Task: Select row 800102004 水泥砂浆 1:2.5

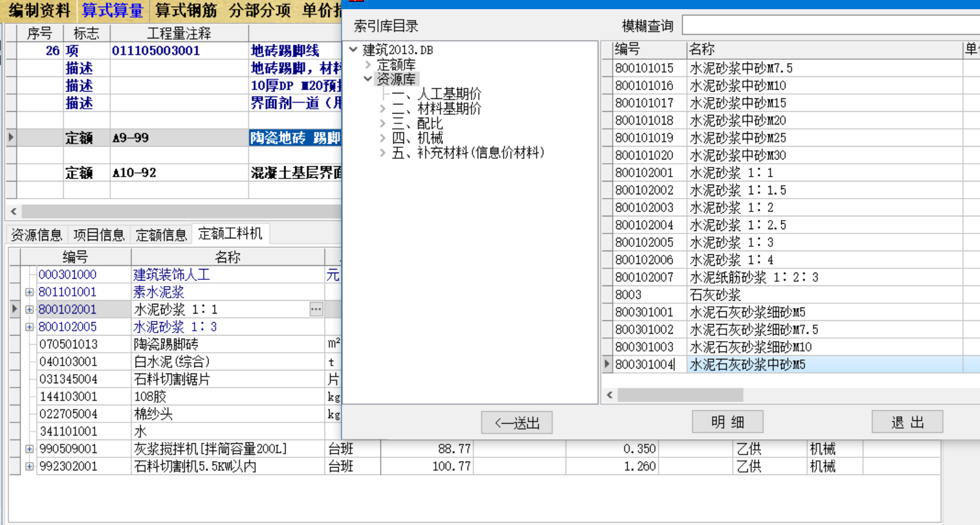Action: (790, 225)
